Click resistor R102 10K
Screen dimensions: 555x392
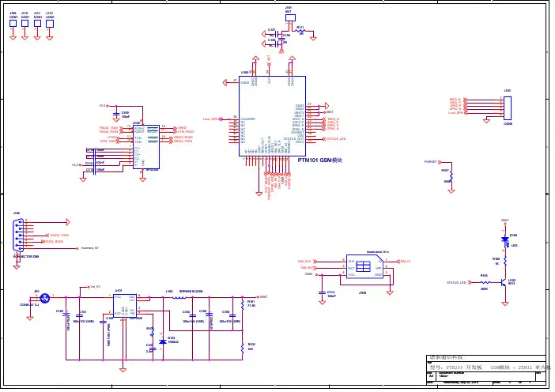242,346
